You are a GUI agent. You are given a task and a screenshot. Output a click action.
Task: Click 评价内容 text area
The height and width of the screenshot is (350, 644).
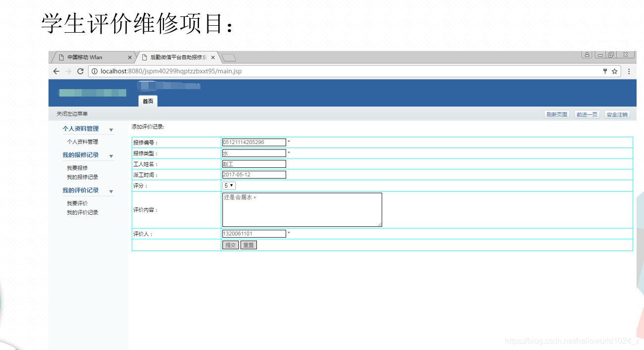coord(302,210)
